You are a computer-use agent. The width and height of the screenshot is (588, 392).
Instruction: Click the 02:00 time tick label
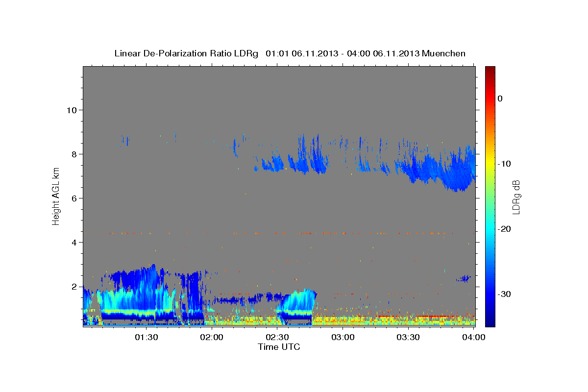click(212, 337)
